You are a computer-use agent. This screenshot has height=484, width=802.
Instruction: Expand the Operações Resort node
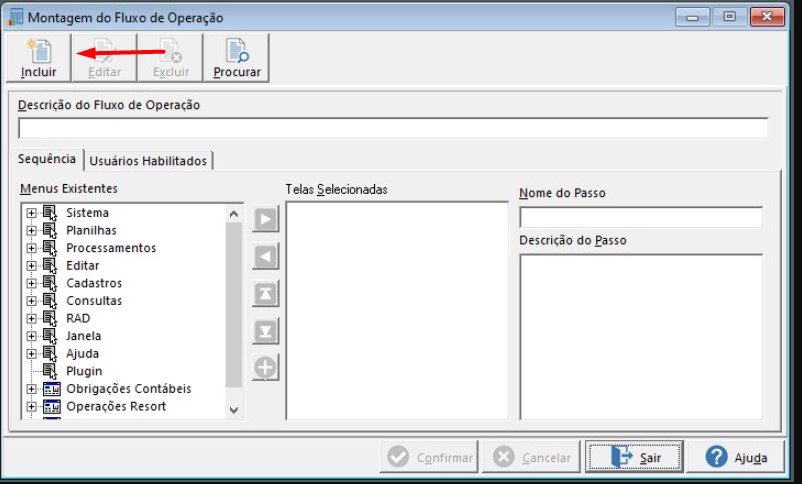click(x=32, y=406)
